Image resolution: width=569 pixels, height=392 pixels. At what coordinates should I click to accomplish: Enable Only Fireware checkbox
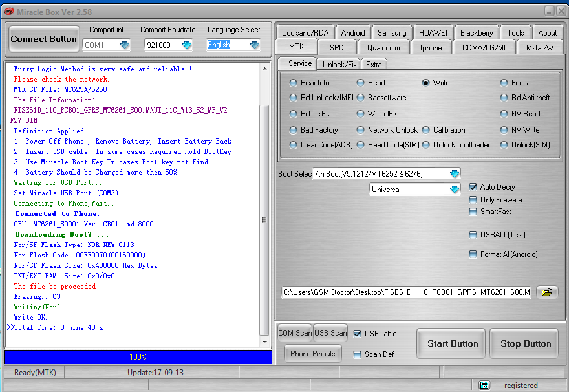coord(473,200)
